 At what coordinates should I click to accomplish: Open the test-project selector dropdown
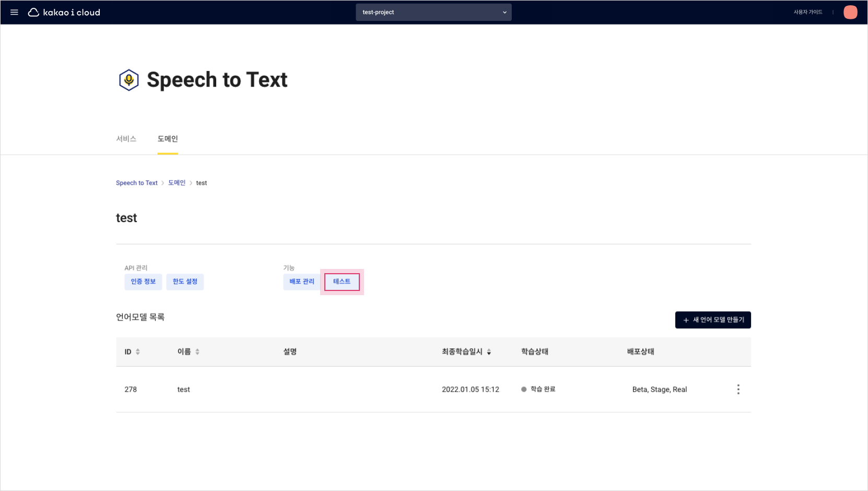[x=433, y=12]
